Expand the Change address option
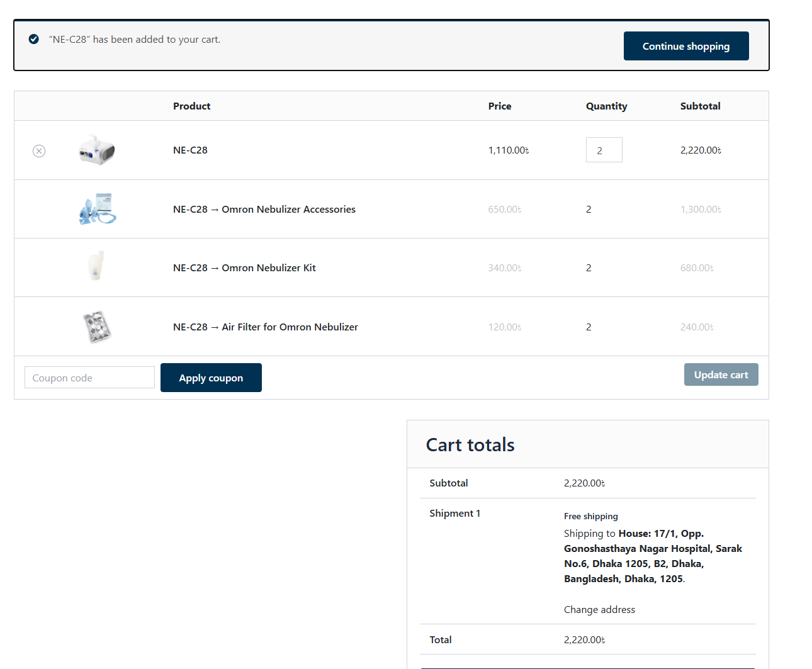812x669 pixels. coord(599,609)
